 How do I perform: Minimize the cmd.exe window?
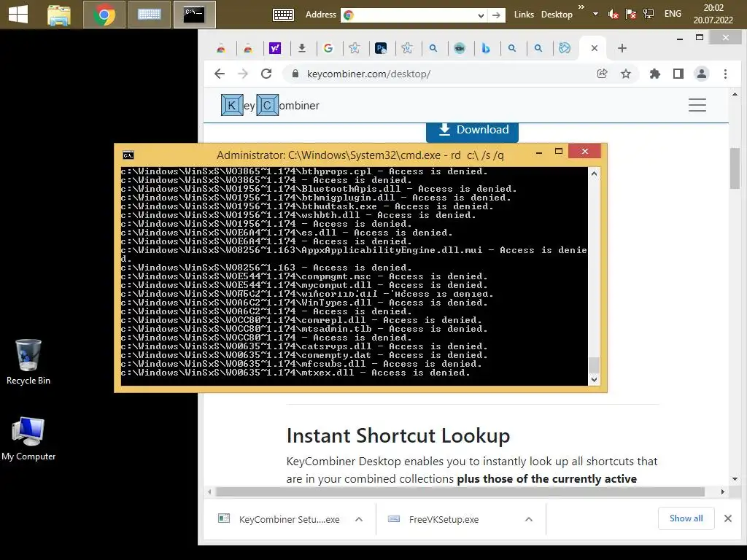tap(539, 152)
